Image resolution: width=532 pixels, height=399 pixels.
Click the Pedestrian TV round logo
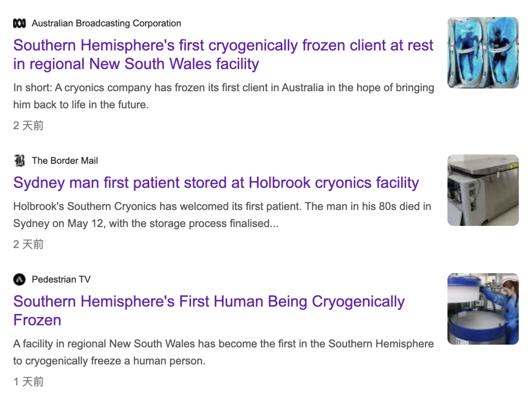click(x=19, y=280)
